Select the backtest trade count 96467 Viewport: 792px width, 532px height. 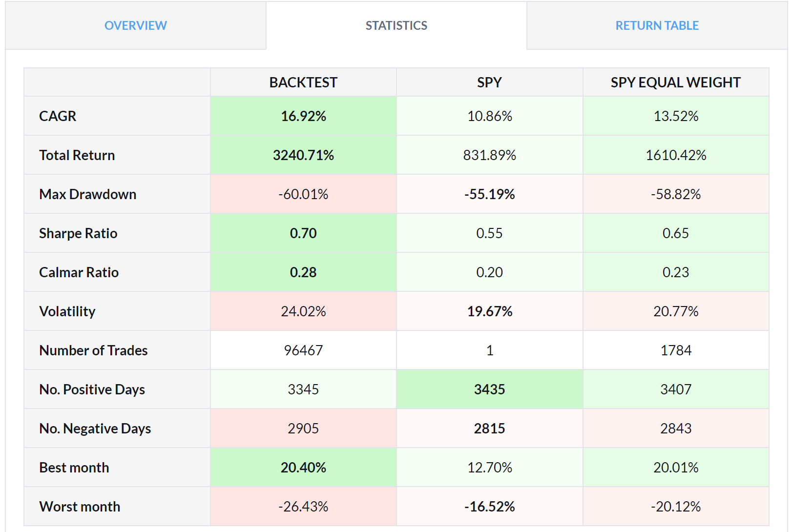coord(303,350)
